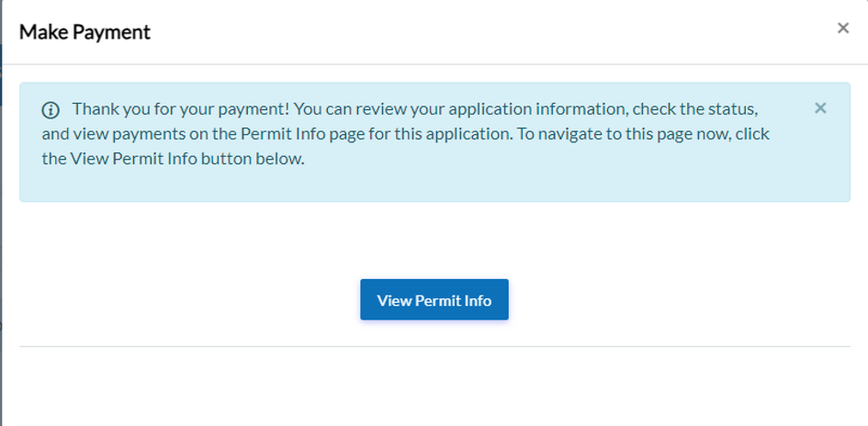Select the 'Thank you for your payment!' text

[x=181, y=109]
